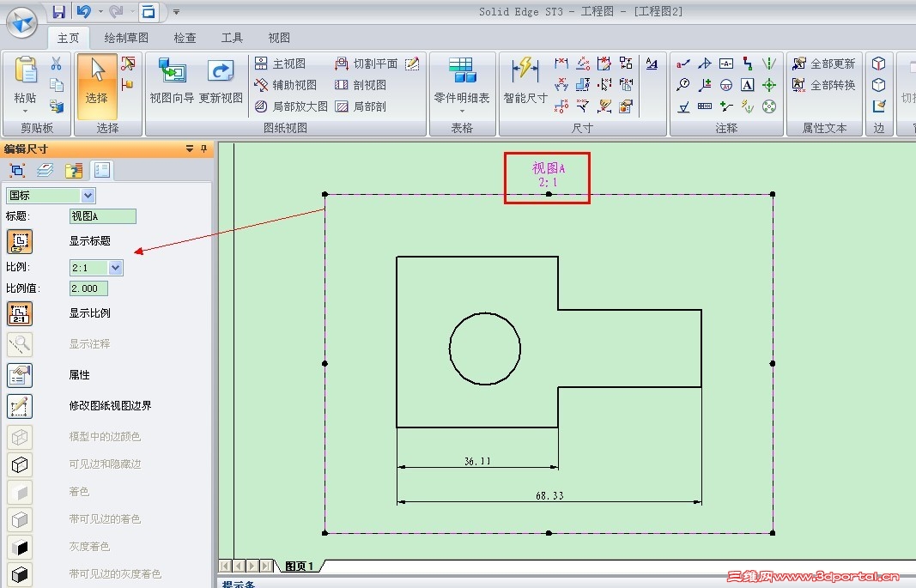Click 带可见边的着色 shaded with edges icon

tap(20, 519)
